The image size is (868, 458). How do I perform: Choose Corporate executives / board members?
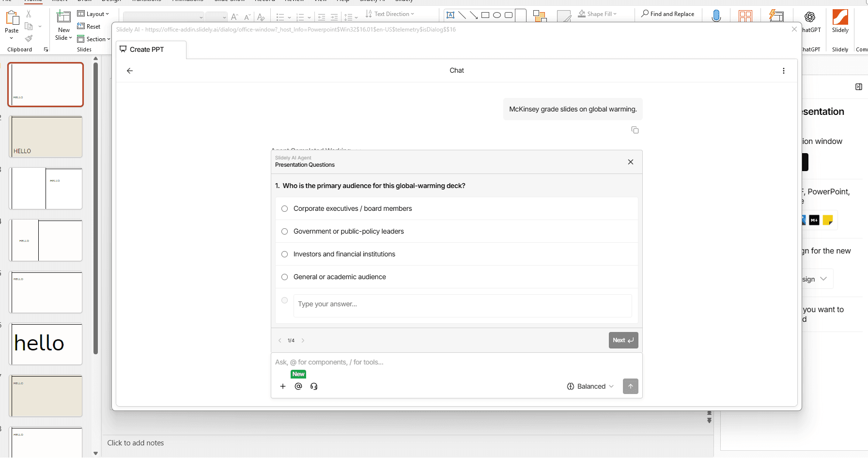pyautogui.click(x=456, y=208)
